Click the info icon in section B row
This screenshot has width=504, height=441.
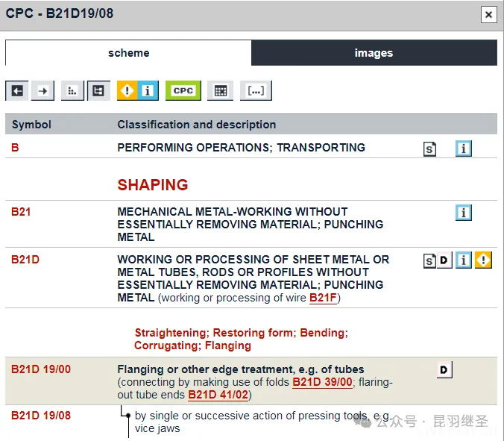(x=463, y=148)
